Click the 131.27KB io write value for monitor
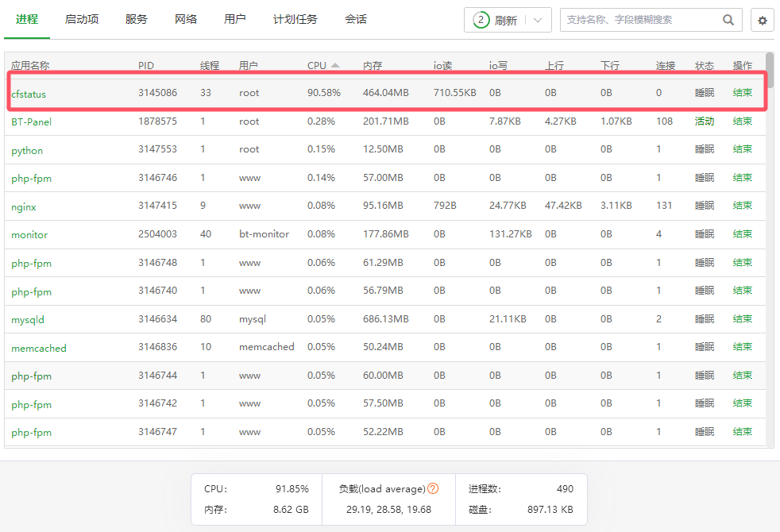The height and width of the screenshot is (532, 780). click(x=511, y=234)
